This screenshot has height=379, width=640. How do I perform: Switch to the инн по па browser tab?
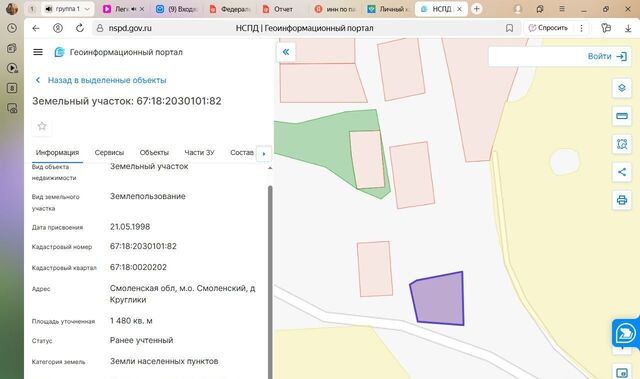pos(336,9)
